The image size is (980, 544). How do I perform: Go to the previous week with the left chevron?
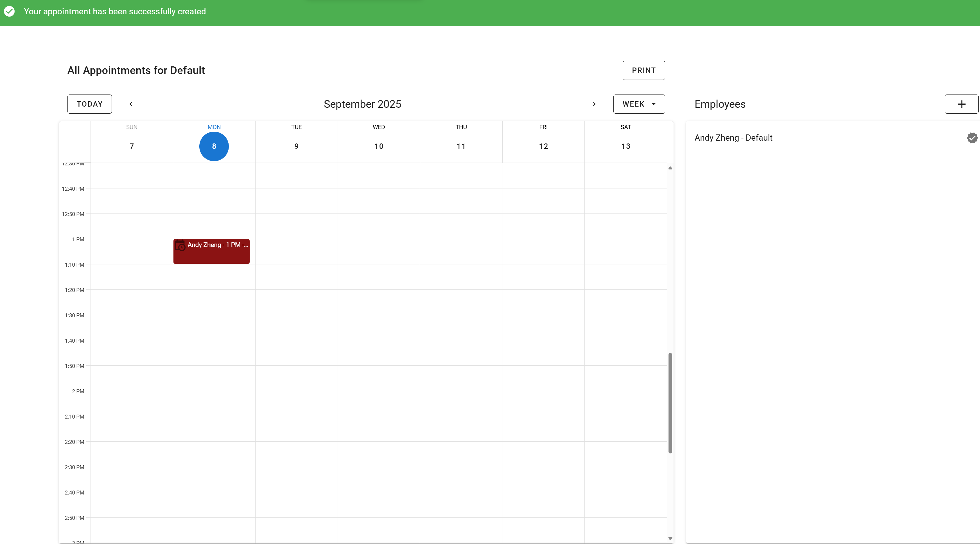pyautogui.click(x=130, y=104)
